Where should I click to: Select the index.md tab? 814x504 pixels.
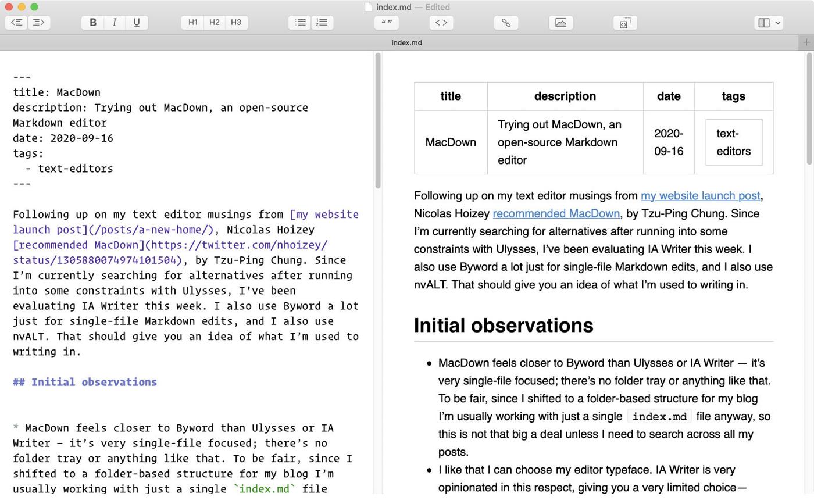coord(406,42)
